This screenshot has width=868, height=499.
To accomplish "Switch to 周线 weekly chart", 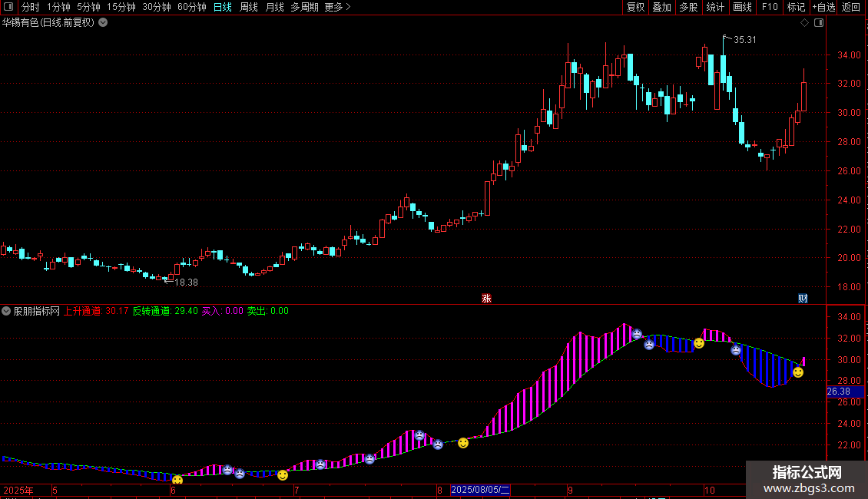I will pyautogui.click(x=249, y=7).
